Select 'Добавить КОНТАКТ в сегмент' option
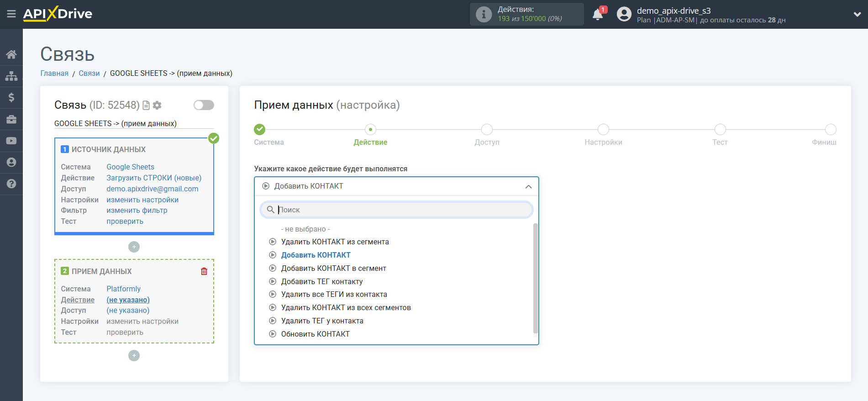The image size is (868, 401). point(333,268)
